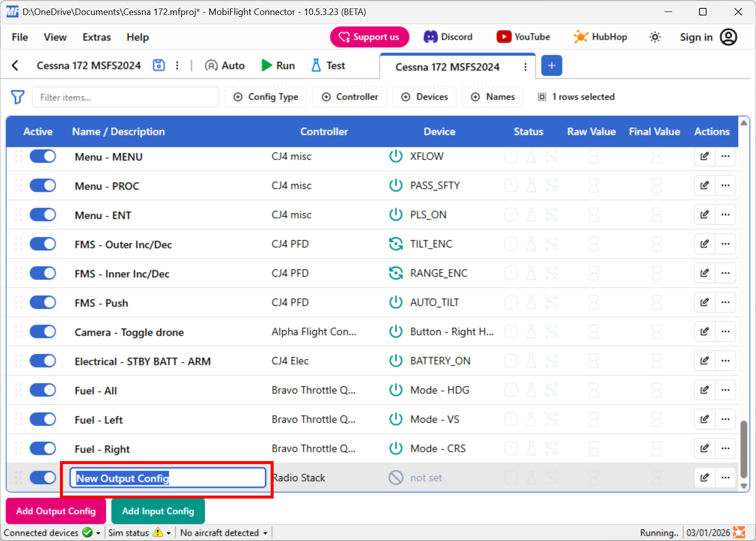Click Support us
Screen dimensions: 756x541
click(x=370, y=36)
